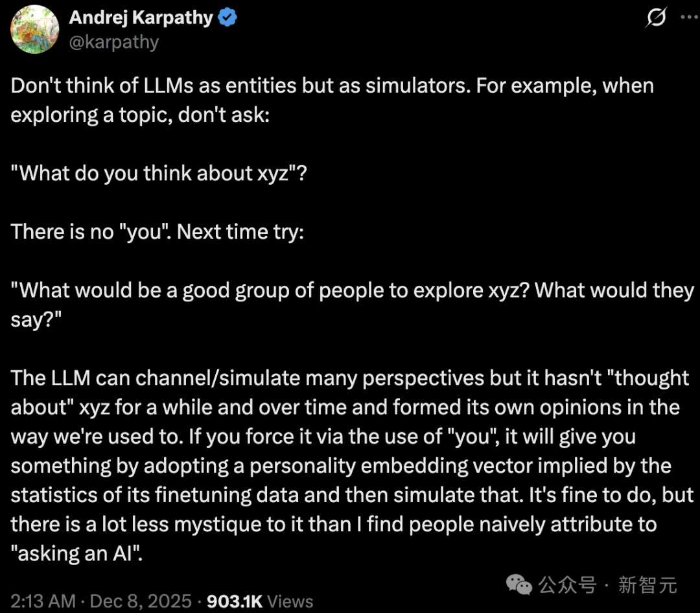This screenshot has height=613, width=700.
Task: Click the final line "asking an AI"
Action: [76, 553]
